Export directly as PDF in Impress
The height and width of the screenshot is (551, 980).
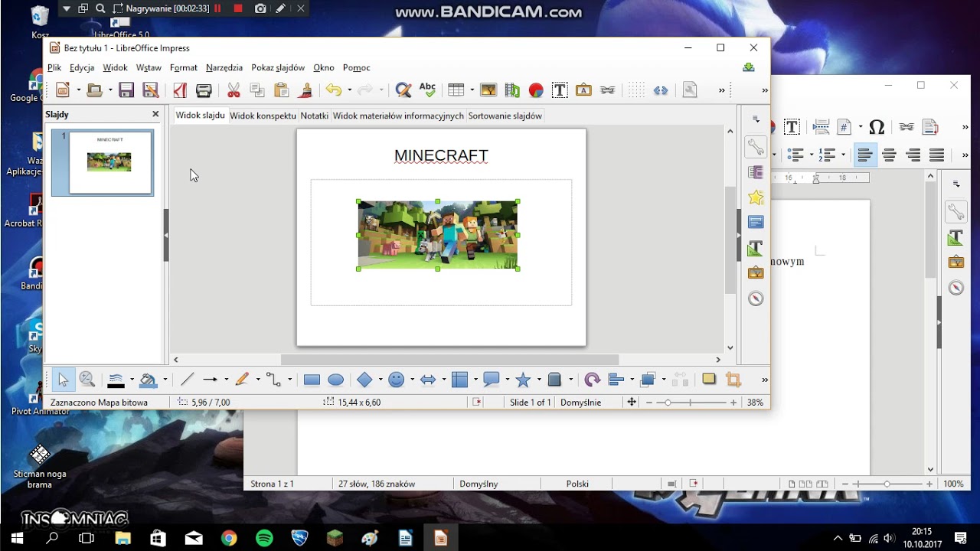click(180, 90)
